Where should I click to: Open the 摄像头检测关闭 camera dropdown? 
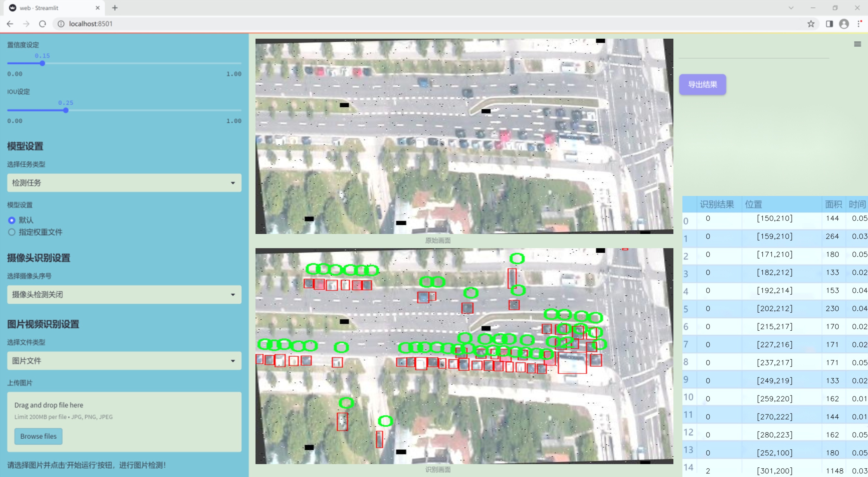[124, 294]
